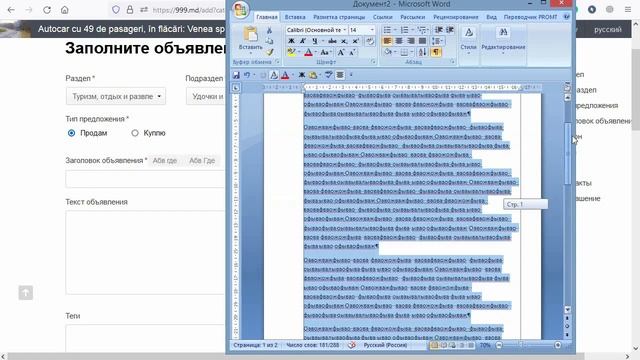Open the Office button menu in Word
This screenshot has height=360, width=640.
pos(240,11)
